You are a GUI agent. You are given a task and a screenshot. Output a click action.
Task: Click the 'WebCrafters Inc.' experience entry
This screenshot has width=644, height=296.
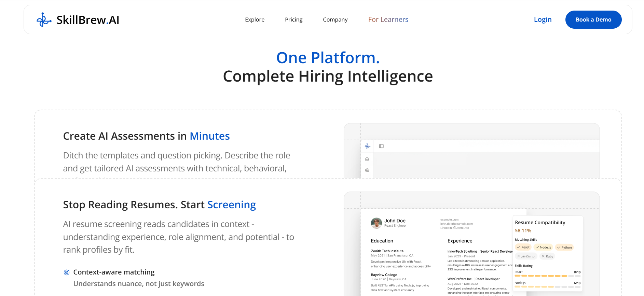[460, 279]
